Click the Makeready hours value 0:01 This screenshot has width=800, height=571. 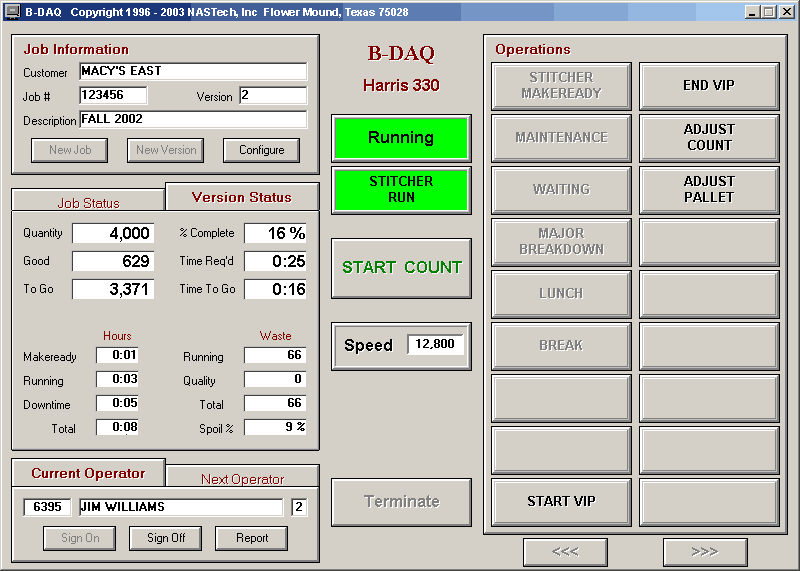click(117, 355)
